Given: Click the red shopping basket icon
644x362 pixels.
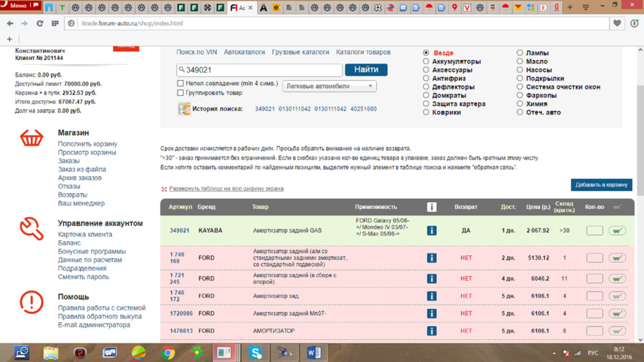Looking at the screenshot, I should point(32,138).
